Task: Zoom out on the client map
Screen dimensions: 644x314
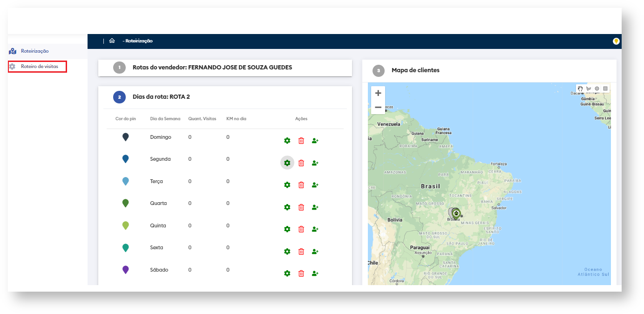Action: (378, 107)
